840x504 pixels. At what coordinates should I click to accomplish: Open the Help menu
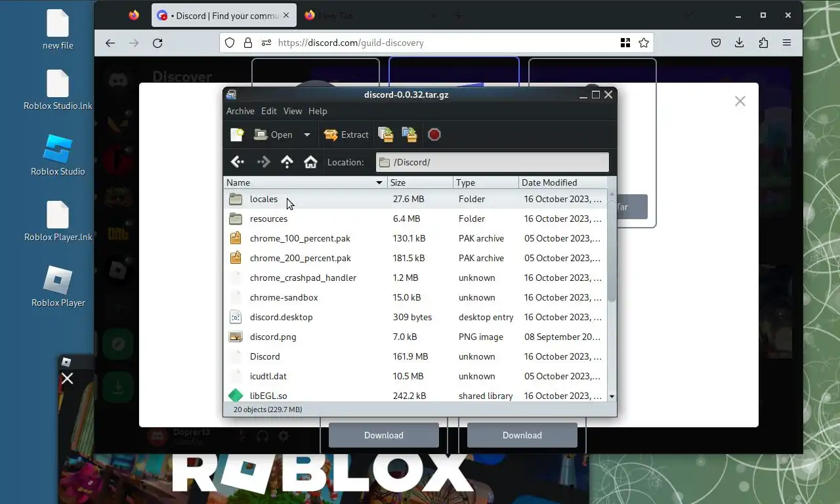point(318,111)
